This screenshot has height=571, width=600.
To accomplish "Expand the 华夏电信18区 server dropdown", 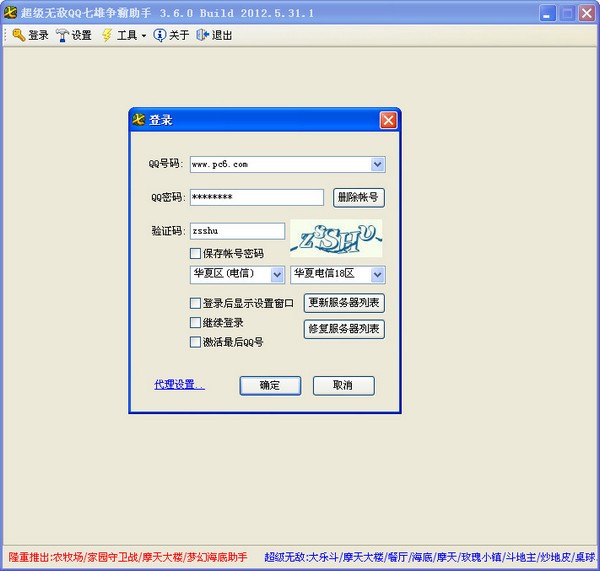I will tap(377, 274).
